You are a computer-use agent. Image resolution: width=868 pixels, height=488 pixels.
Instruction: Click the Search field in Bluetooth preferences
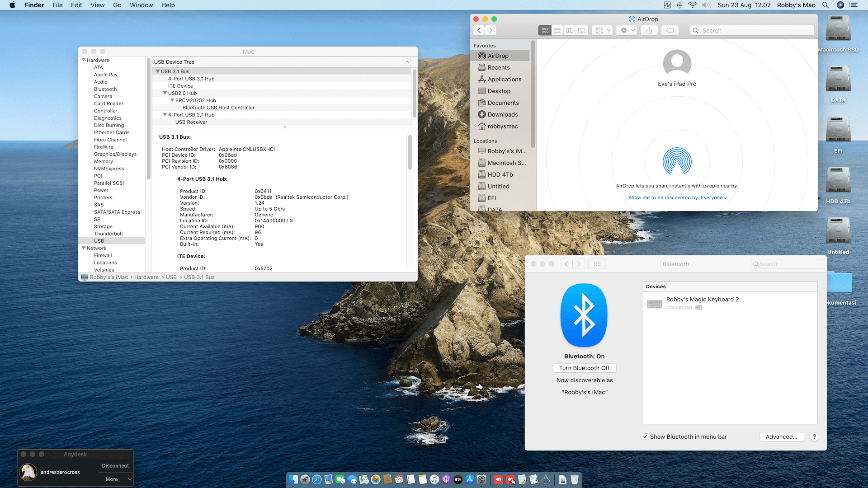pyautogui.click(x=787, y=264)
